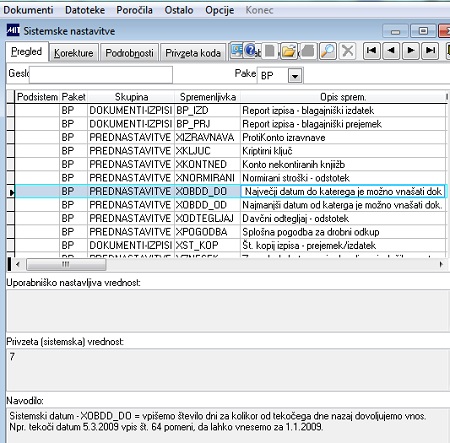Go to next record arrow
Viewport: 450px width, 443px height.
coord(411,51)
